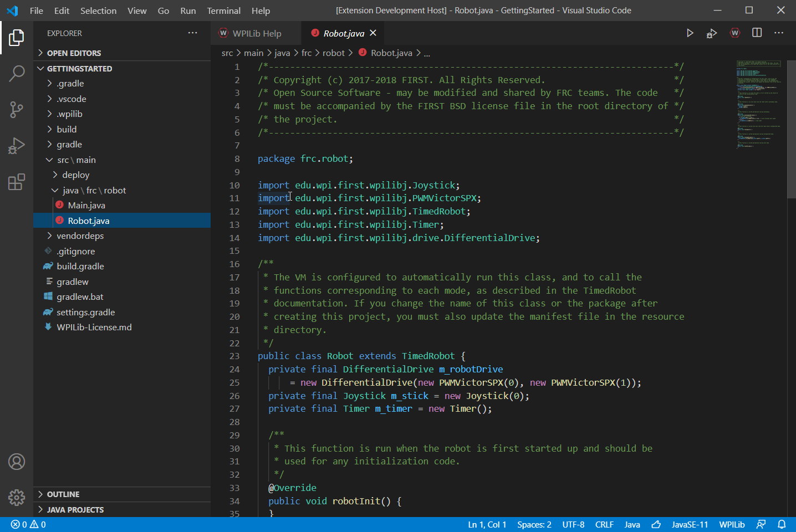The width and height of the screenshot is (796, 532).
Task: Click the Java icon beside Main.java
Action: click(x=59, y=204)
